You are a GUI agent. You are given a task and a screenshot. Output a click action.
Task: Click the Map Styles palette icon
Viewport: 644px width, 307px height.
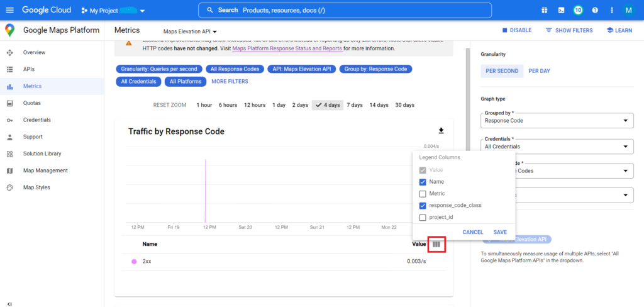[10, 187]
